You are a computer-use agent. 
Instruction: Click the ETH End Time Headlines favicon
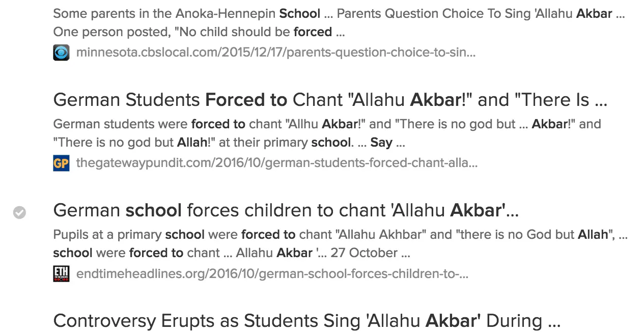[61, 274]
